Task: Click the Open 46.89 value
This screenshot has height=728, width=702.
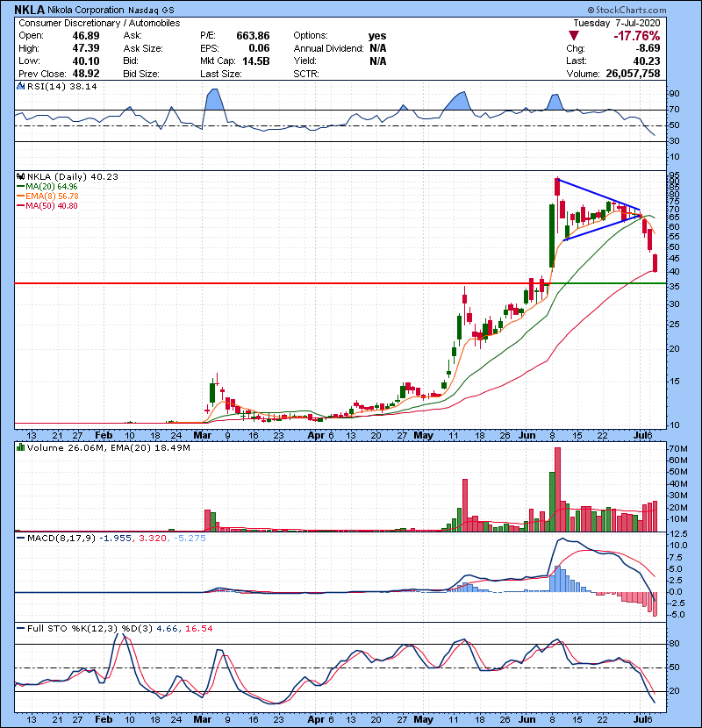Action: (x=86, y=36)
